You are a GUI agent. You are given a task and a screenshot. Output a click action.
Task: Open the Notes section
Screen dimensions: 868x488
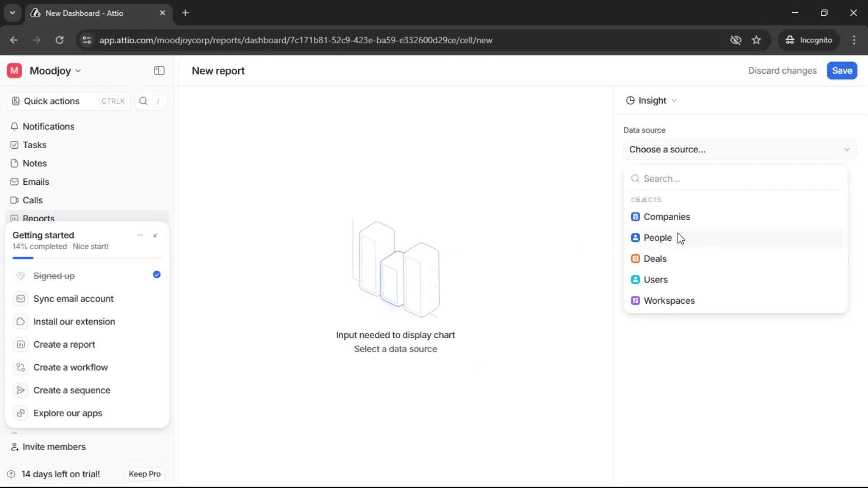click(x=35, y=163)
